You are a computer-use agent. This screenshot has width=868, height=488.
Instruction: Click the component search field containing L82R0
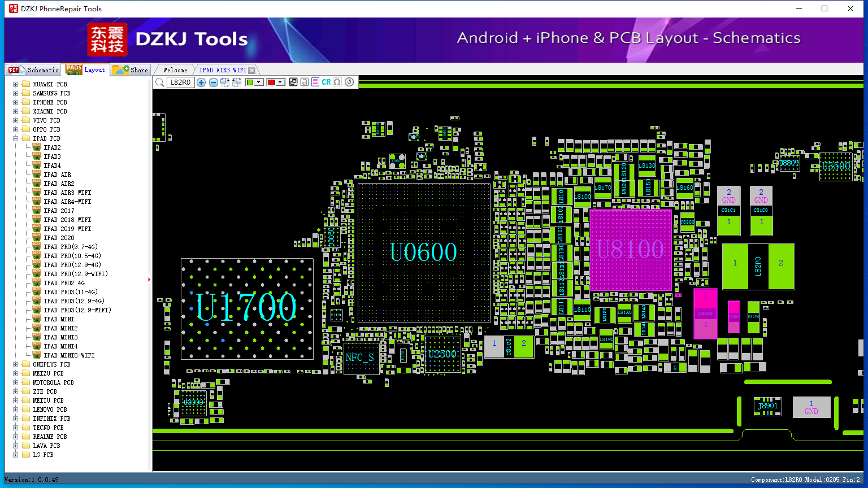pos(181,82)
